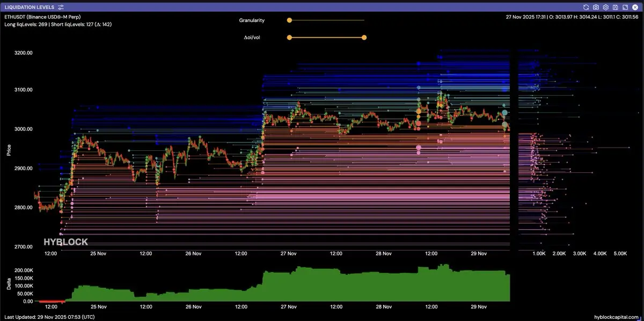Open the hyblockcapital.com link
This screenshot has width=644, height=321.
click(617, 317)
